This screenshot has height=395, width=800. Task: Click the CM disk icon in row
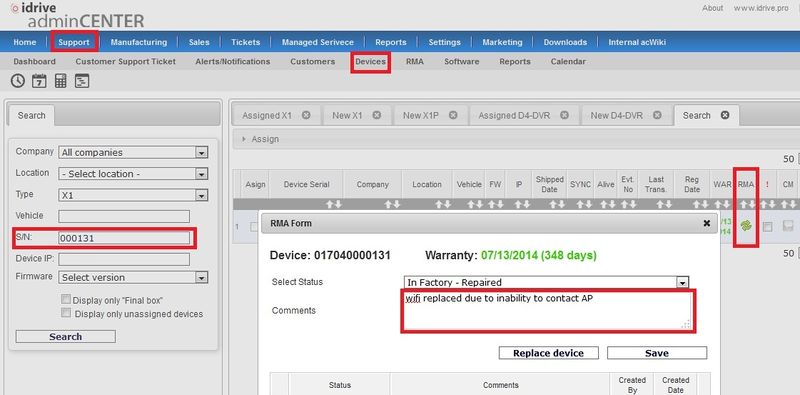click(x=788, y=226)
